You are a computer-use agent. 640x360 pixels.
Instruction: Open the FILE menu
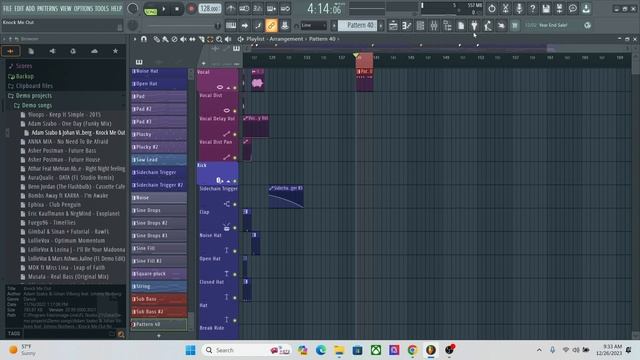coord(7,8)
